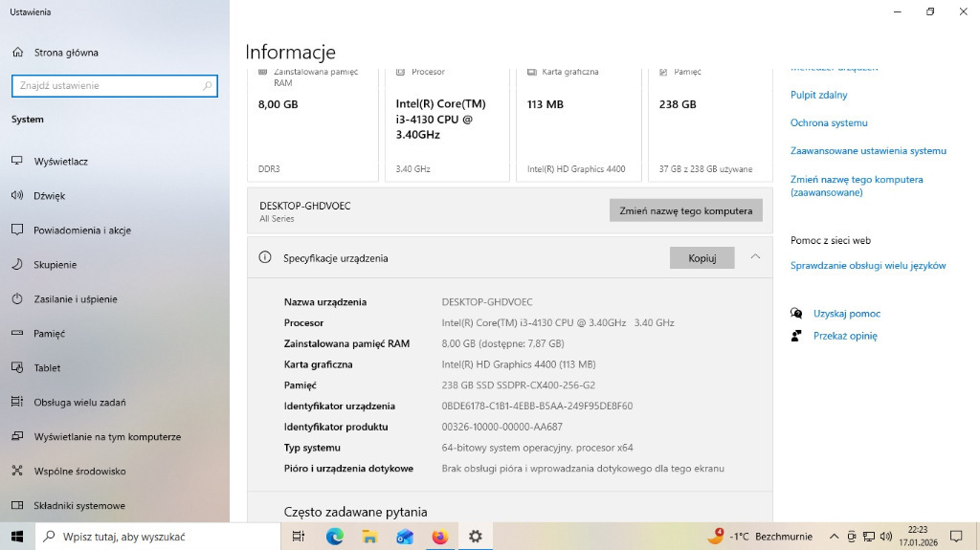Select Dźwięk menu label
980x550 pixels.
[x=50, y=196]
